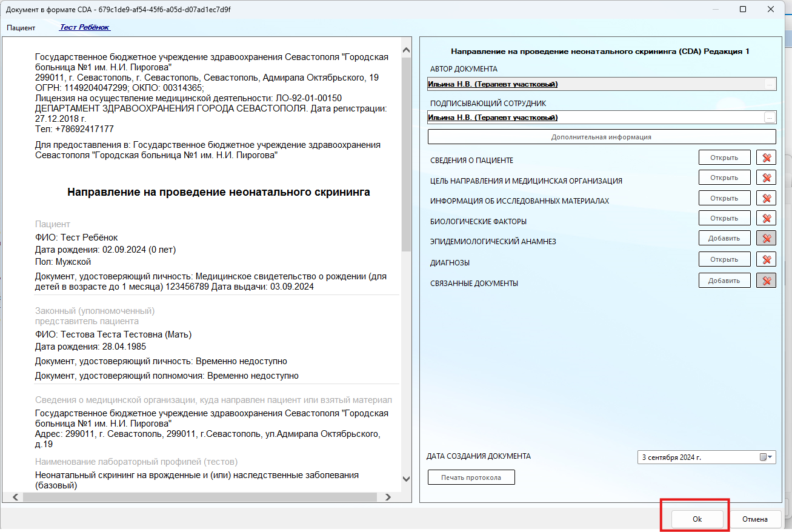792x532 pixels.
Task: Browse signer with ellipsis under Подписывающий сотрудник
Action: tap(770, 117)
